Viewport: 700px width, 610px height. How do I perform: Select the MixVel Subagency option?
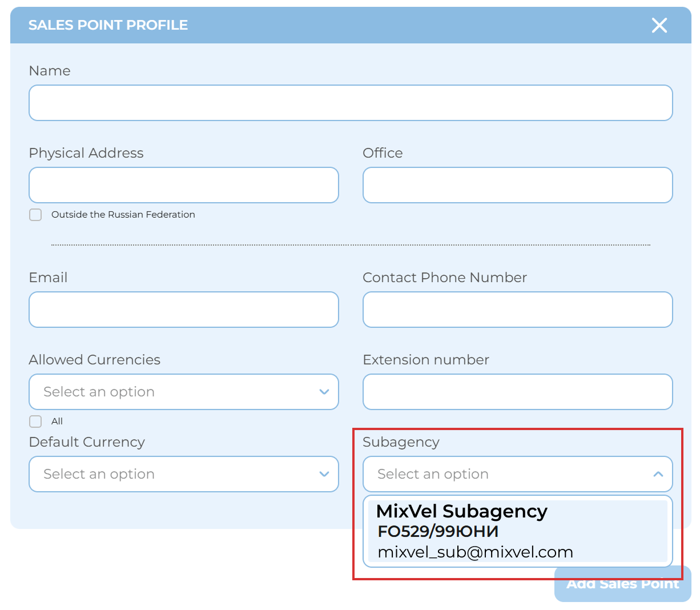[461, 511]
